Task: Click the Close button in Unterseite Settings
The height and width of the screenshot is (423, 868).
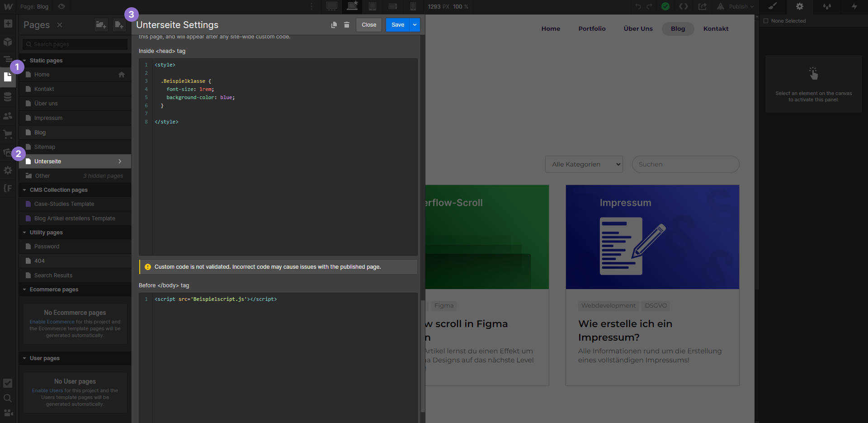Action: 369,25
